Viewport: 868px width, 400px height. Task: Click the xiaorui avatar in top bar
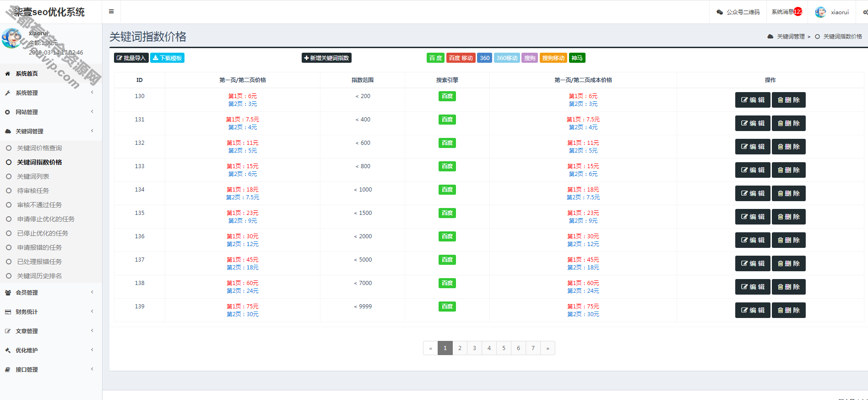point(820,12)
